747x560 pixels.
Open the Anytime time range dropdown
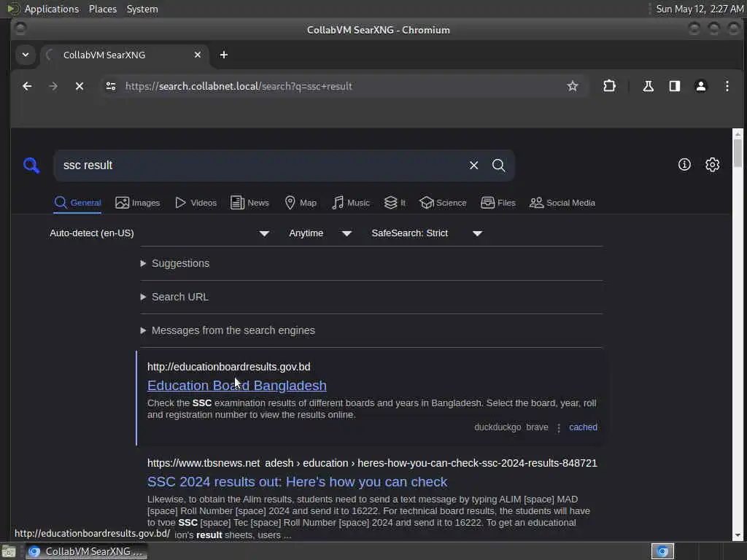pos(320,233)
